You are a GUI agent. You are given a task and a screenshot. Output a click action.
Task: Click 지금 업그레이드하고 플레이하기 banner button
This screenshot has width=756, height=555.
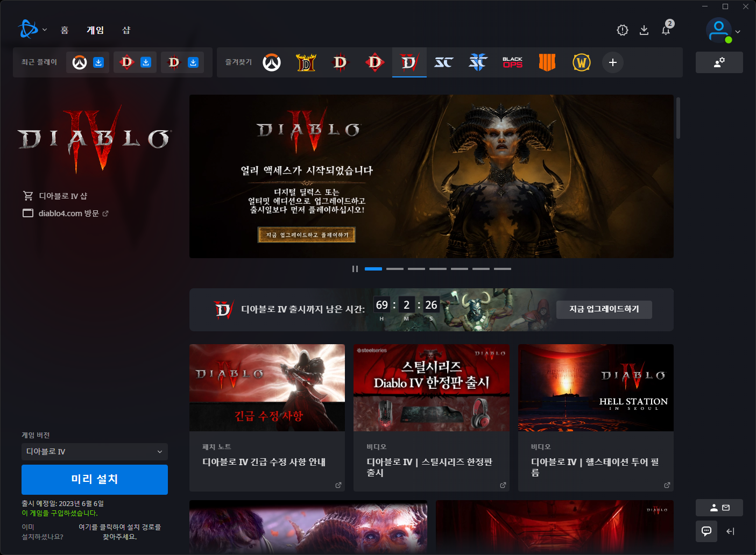[307, 235]
